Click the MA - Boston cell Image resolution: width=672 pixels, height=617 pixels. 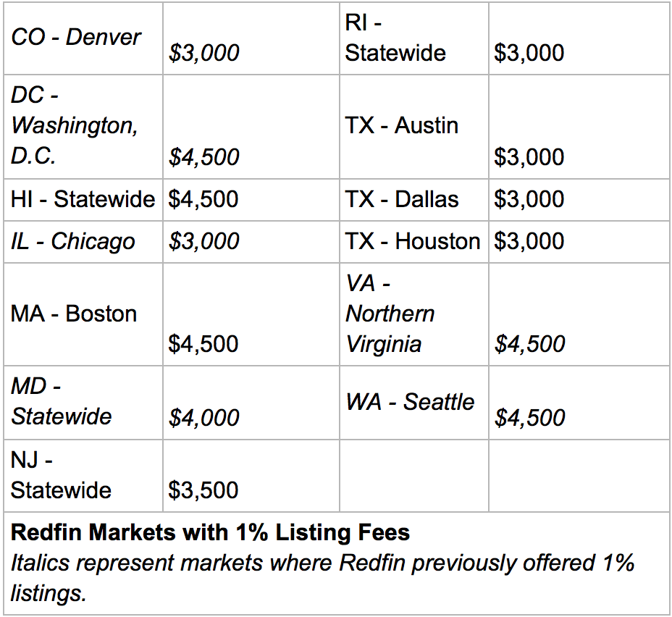click(x=74, y=314)
